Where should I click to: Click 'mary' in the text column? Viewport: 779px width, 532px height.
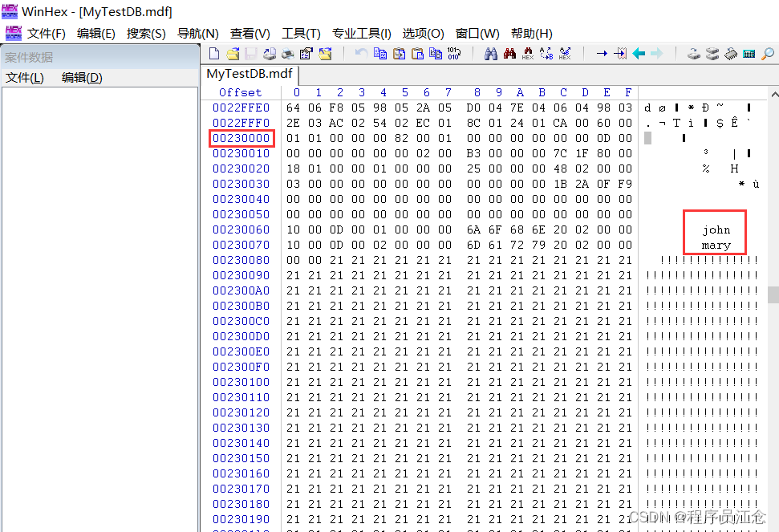click(x=716, y=246)
